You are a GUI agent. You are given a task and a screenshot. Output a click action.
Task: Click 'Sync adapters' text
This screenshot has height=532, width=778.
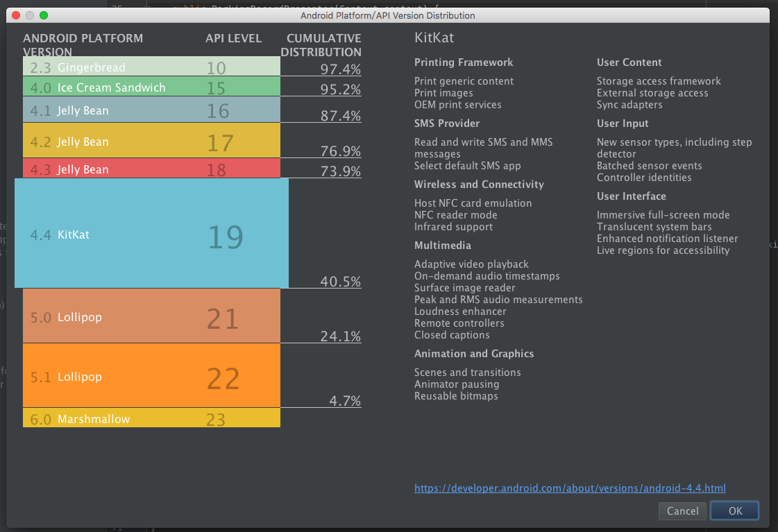(629, 105)
